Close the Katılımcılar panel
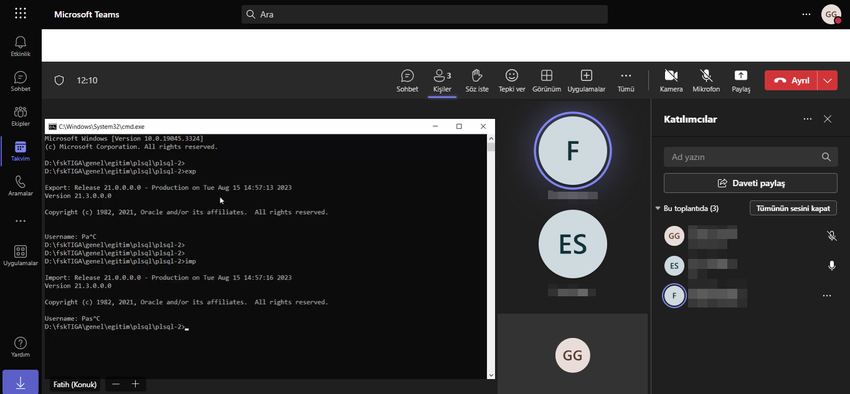 (x=827, y=119)
